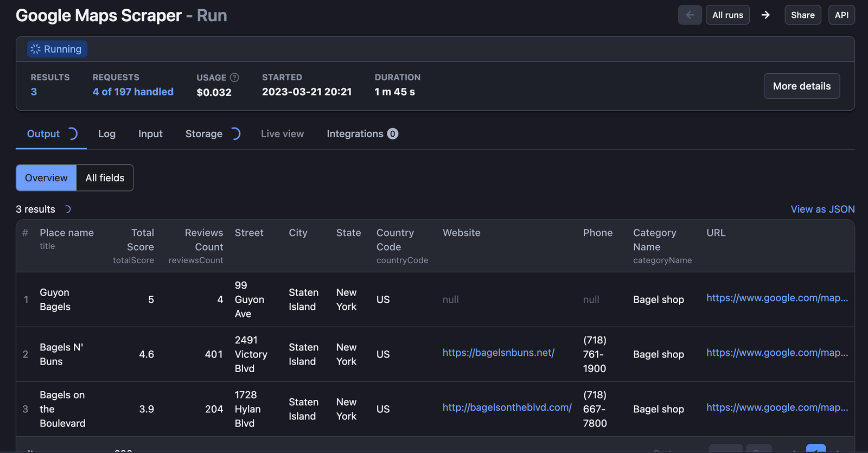Open the bagelsnbuns.net website link

point(498,353)
